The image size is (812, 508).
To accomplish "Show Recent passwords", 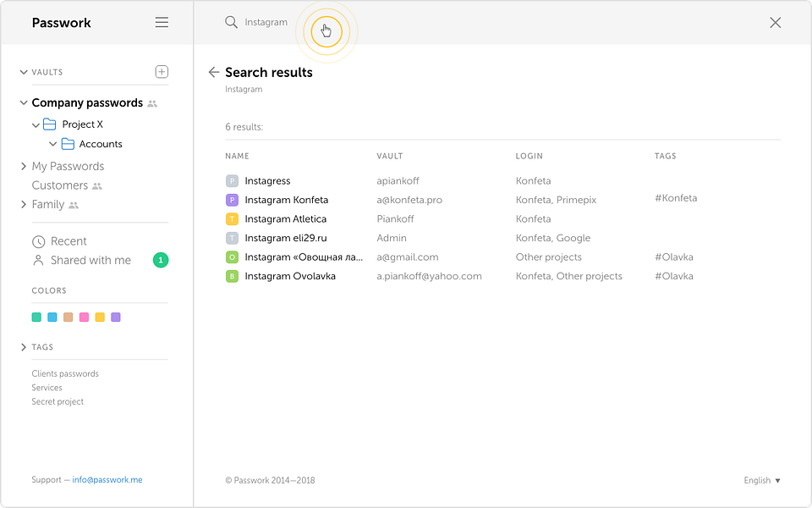I will tap(69, 241).
